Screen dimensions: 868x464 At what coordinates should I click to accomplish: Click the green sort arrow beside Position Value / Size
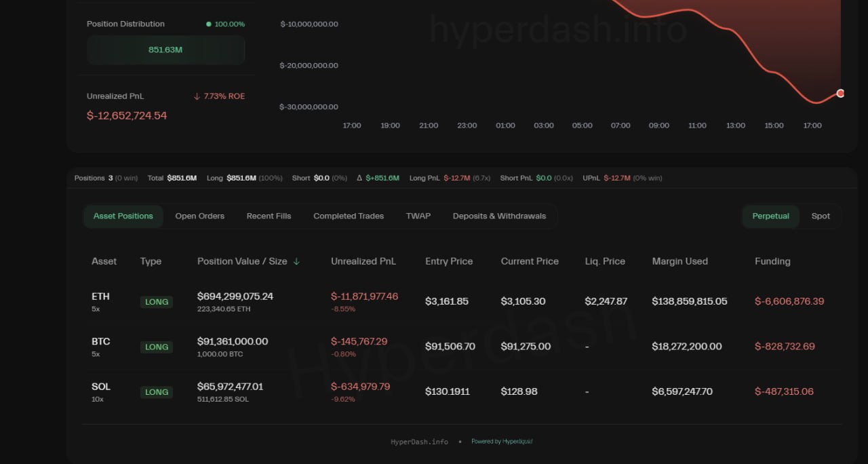tap(296, 261)
